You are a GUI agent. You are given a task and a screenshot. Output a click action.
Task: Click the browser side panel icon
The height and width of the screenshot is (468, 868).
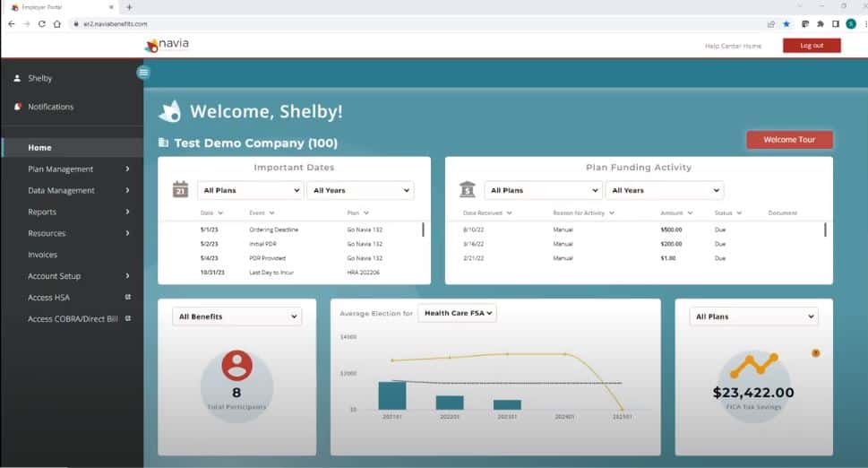(x=836, y=24)
